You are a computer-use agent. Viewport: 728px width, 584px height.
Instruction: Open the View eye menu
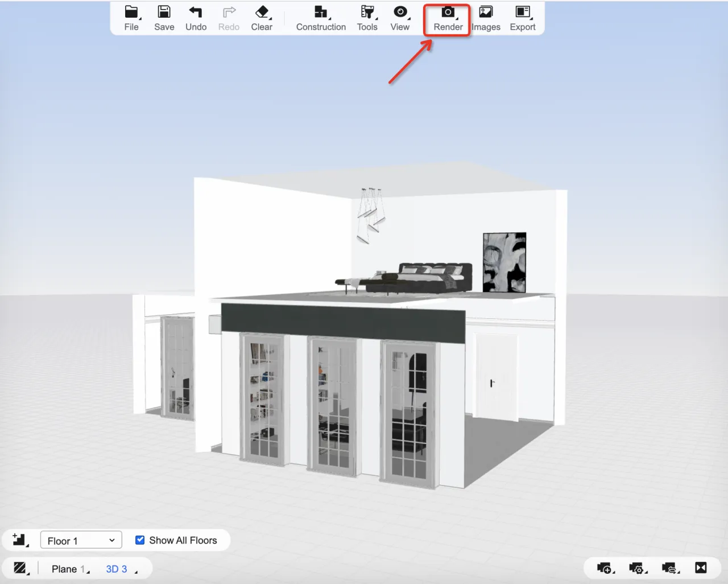tap(400, 18)
